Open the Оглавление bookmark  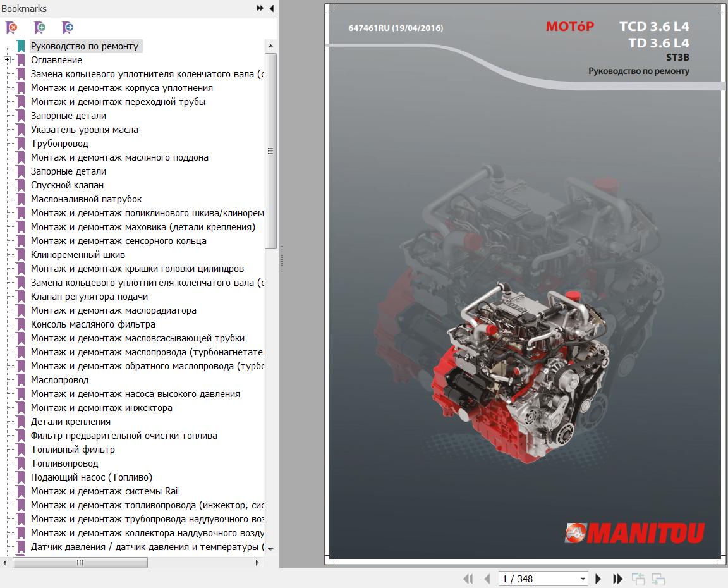coord(56,60)
